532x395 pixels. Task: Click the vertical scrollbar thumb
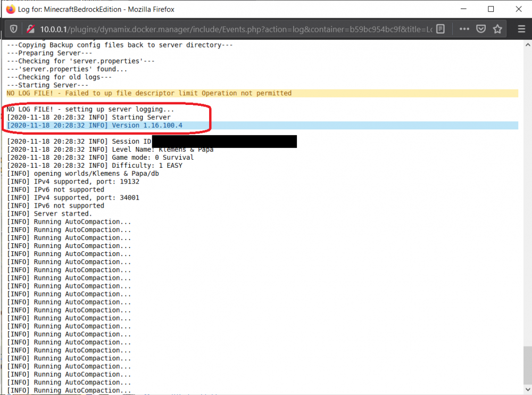(528, 365)
